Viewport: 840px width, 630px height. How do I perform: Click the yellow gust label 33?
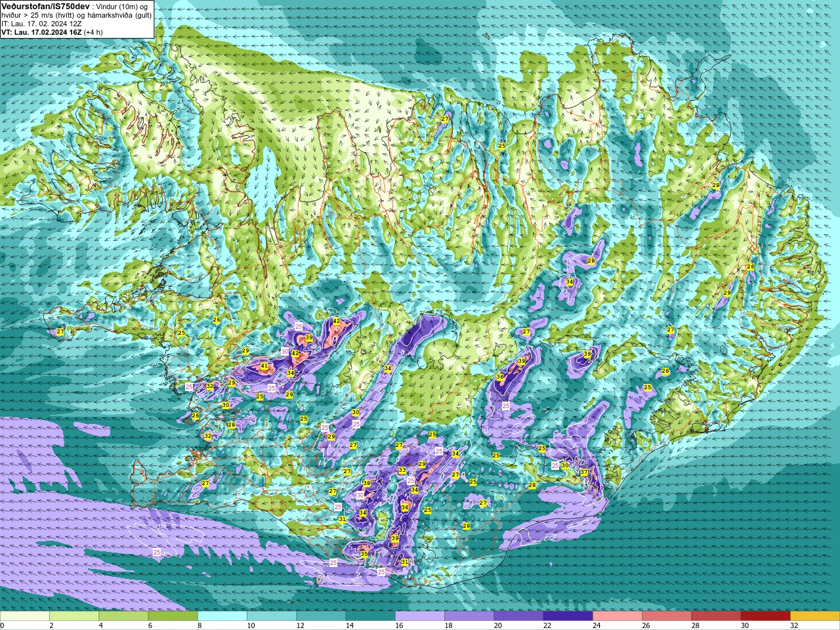(x=402, y=471)
